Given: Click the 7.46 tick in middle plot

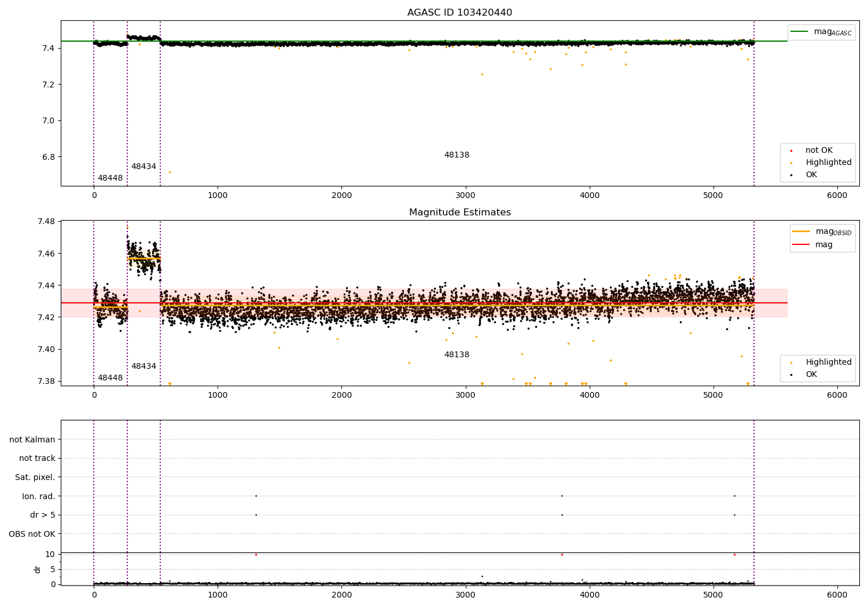Looking at the screenshot, I should [46, 254].
